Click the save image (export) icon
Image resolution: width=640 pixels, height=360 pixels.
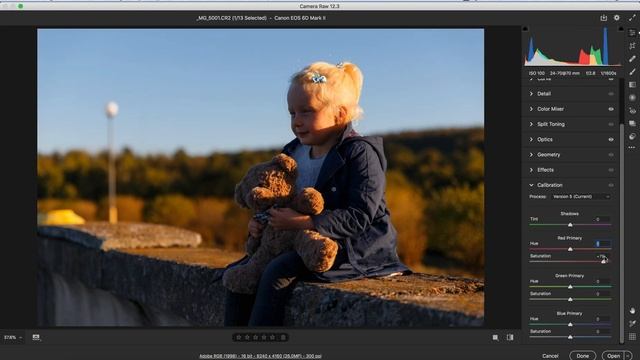tap(604, 18)
